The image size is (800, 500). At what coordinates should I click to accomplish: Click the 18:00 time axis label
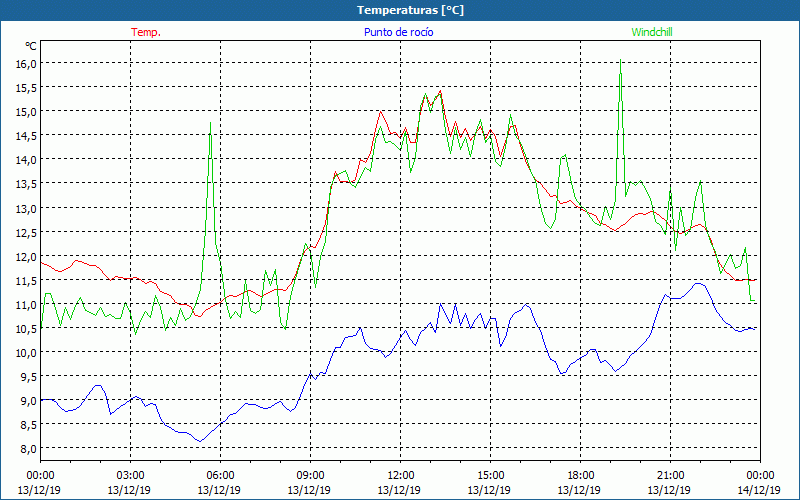coord(580,476)
